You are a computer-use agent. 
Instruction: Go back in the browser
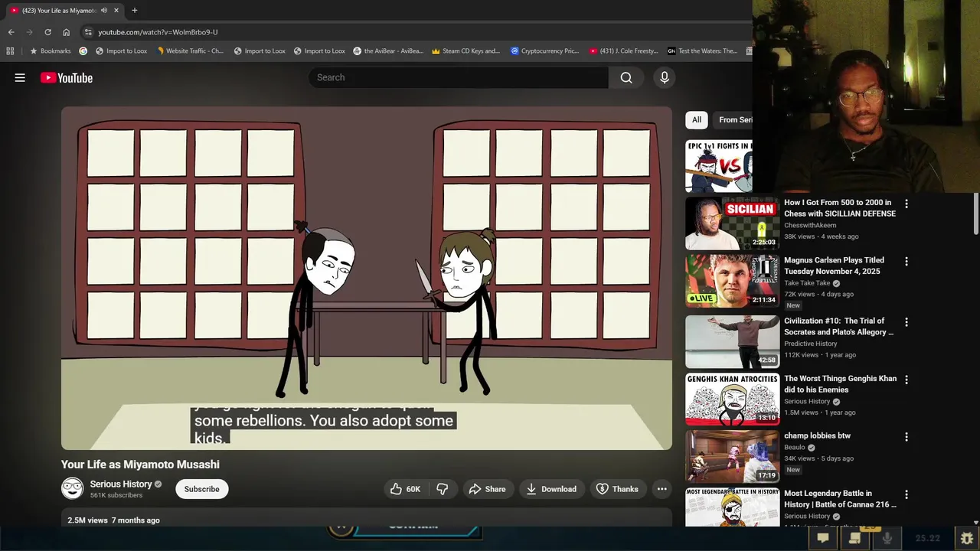point(11,32)
